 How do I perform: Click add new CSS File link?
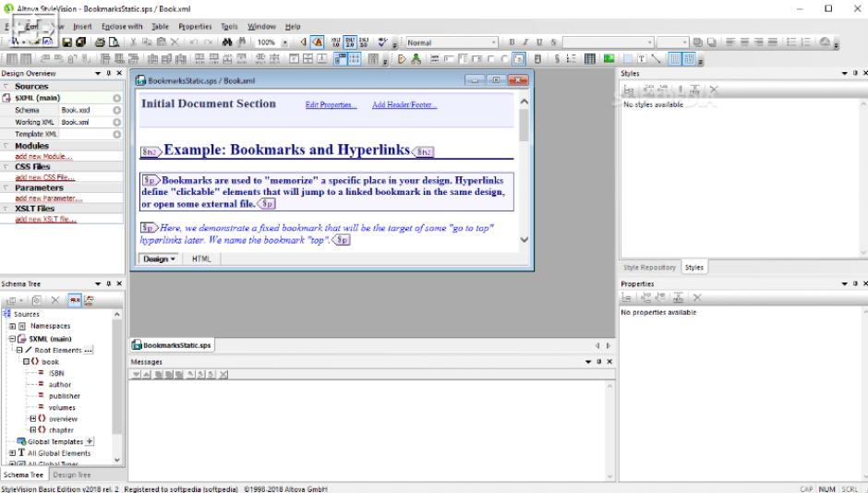tap(45, 177)
